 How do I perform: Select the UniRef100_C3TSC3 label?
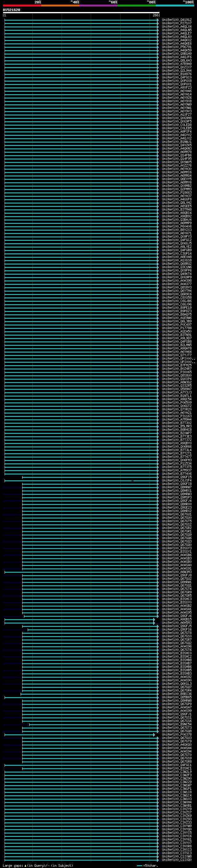tap(176, 853)
